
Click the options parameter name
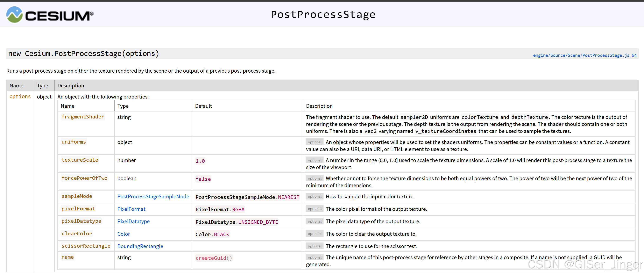point(20,96)
